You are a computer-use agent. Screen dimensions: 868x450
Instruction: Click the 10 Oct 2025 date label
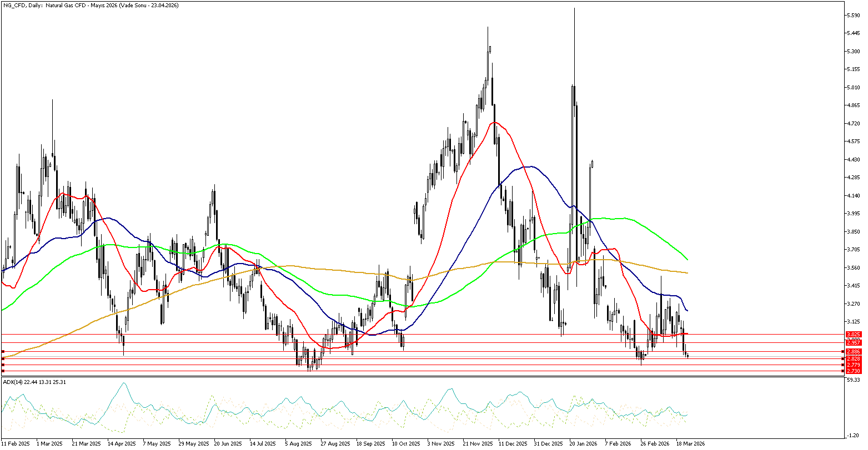(406, 444)
